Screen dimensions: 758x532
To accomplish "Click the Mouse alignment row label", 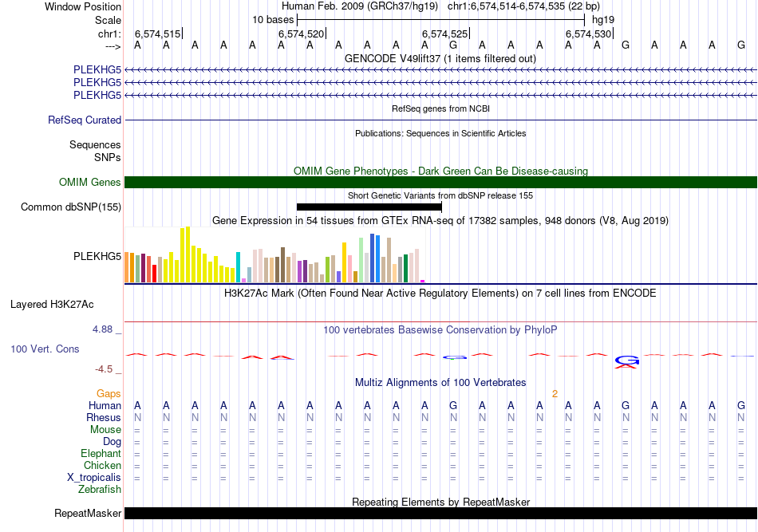I will pyautogui.click(x=105, y=430).
